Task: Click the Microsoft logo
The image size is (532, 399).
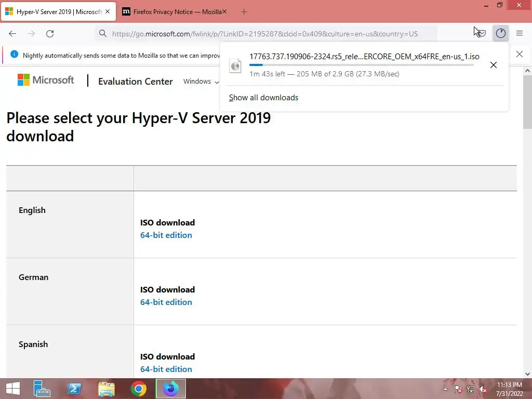Action: 46,80
